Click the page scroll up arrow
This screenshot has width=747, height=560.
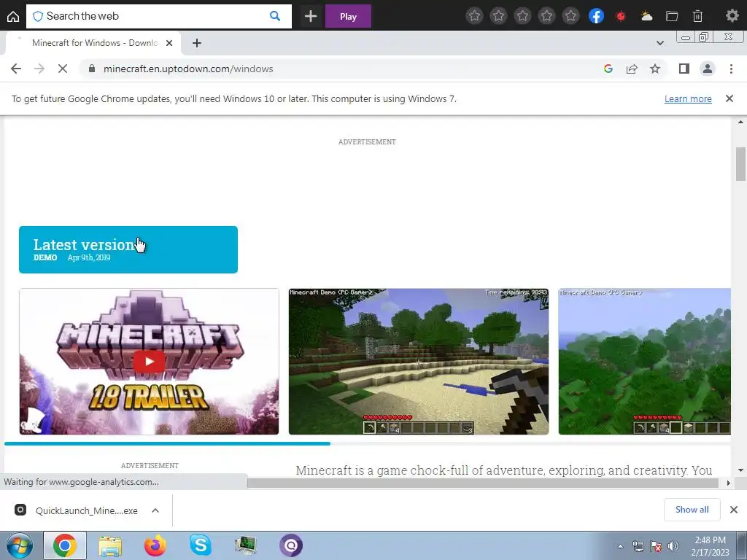coord(740,122)
